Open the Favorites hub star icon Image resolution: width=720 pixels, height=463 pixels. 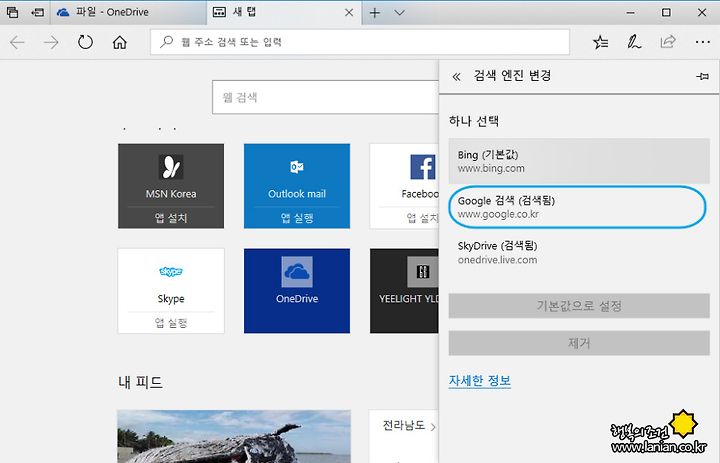pyautogui.click(x=600, y=42)
